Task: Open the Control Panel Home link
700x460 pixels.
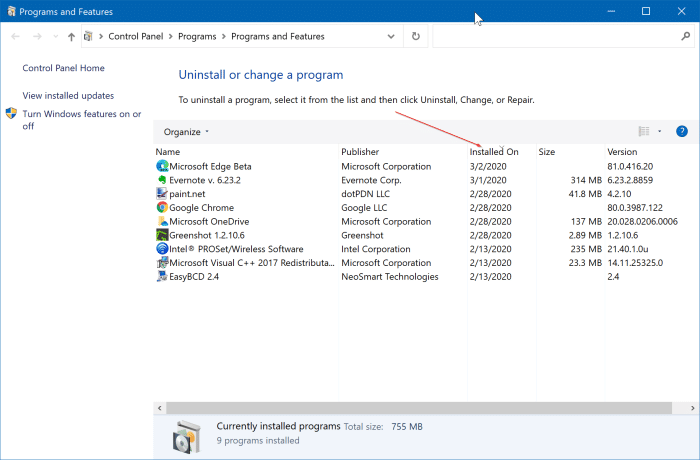Action: (63, 68)
